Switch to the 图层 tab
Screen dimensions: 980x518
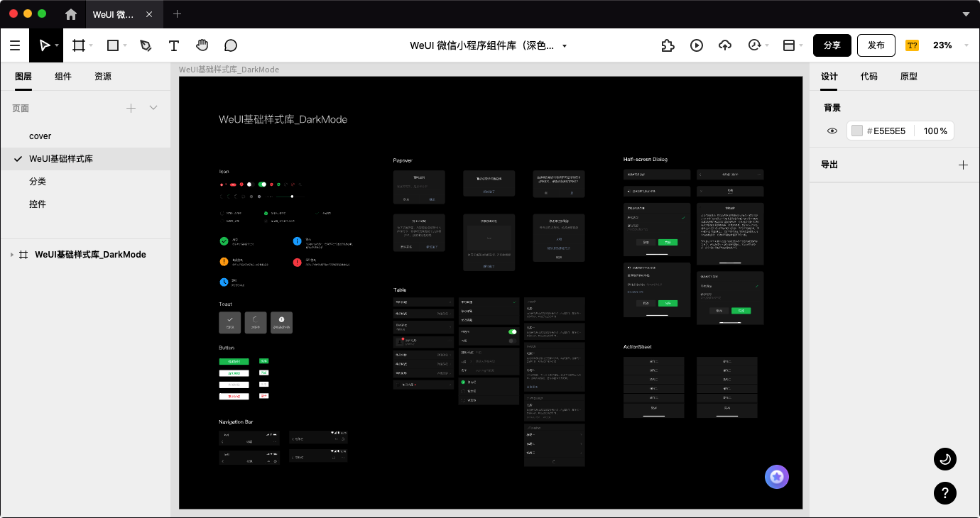tap(23, 77)
